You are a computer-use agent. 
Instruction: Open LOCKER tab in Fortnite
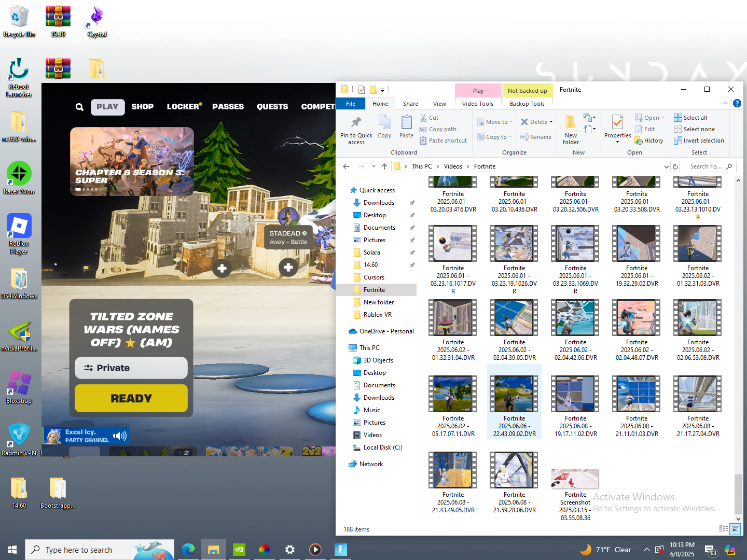point(184,107)
